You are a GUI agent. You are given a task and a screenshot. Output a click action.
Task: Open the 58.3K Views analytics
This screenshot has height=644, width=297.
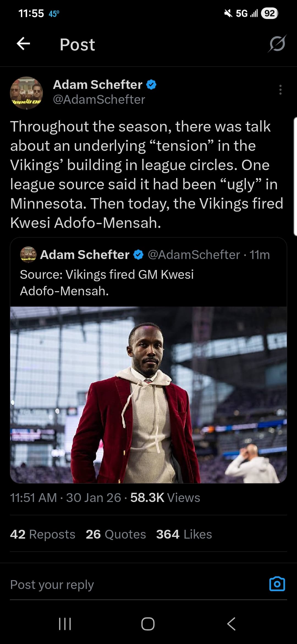pyautogui.click(x=165, y=498)
